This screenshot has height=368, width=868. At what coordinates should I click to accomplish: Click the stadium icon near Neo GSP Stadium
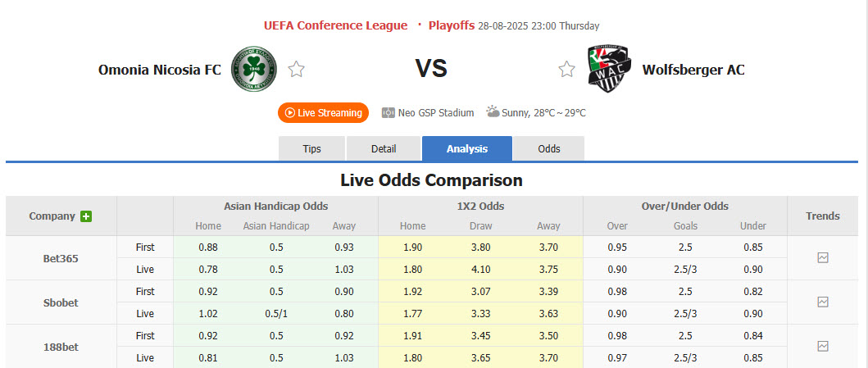[389, 112]
